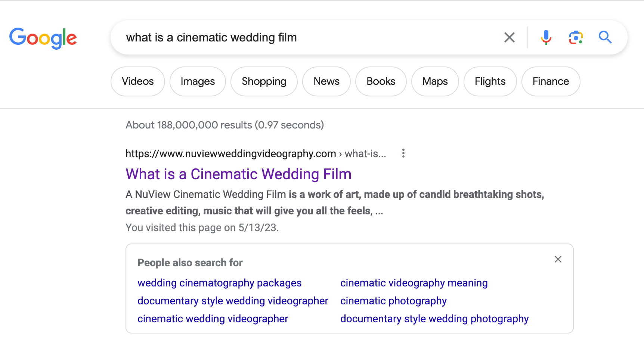
Task: Search documentary style wedding photography
Action: point(434,319)
